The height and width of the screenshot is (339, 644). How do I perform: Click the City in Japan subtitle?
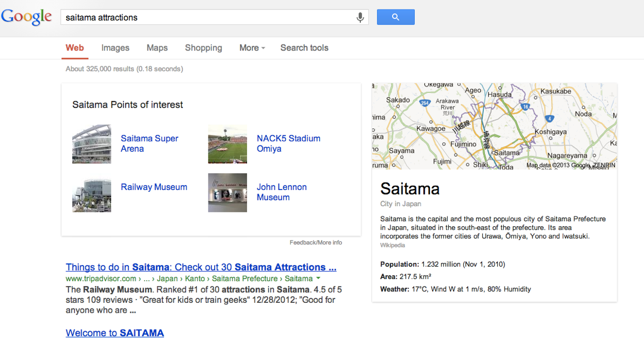pos(400,204)
